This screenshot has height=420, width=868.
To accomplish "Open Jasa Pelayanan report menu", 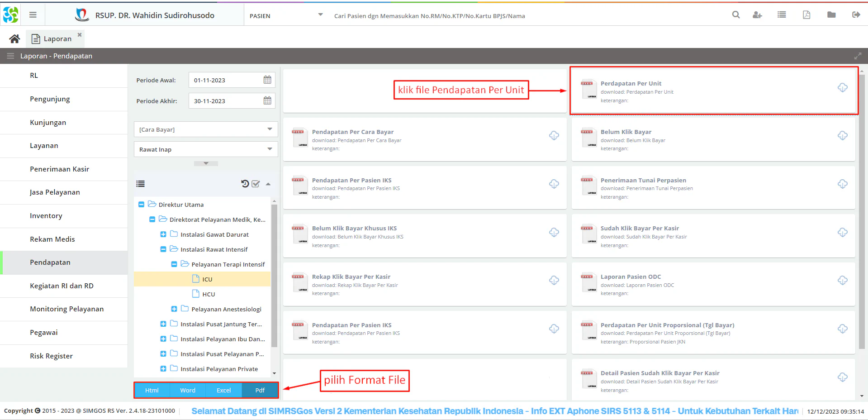I will coord(64,192).
